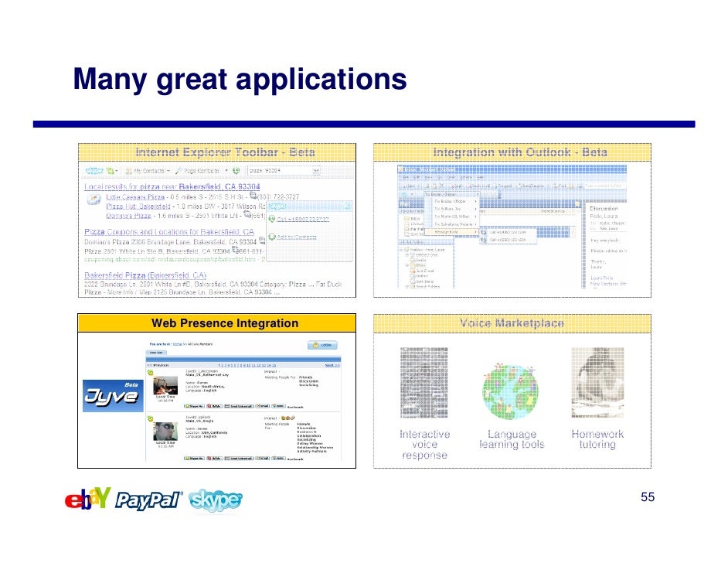This screenshot has height=563, width=728.
Task: Click IM Me button for the first member
Action: coord(215,406)
